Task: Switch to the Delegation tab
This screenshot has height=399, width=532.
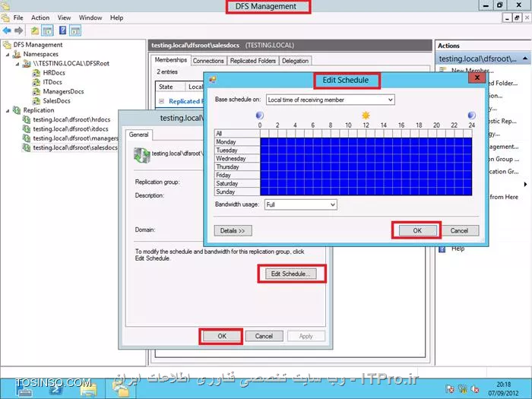Action: coord(295,61)
